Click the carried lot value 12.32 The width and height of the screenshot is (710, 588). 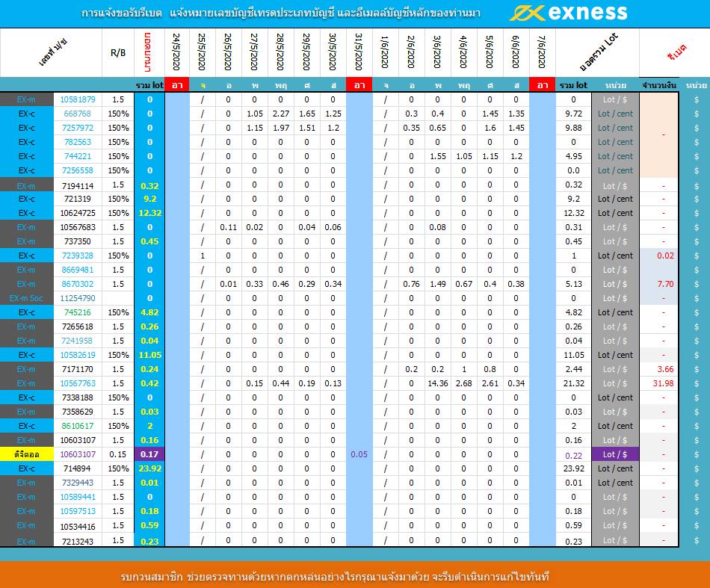(x=149, y=213)
